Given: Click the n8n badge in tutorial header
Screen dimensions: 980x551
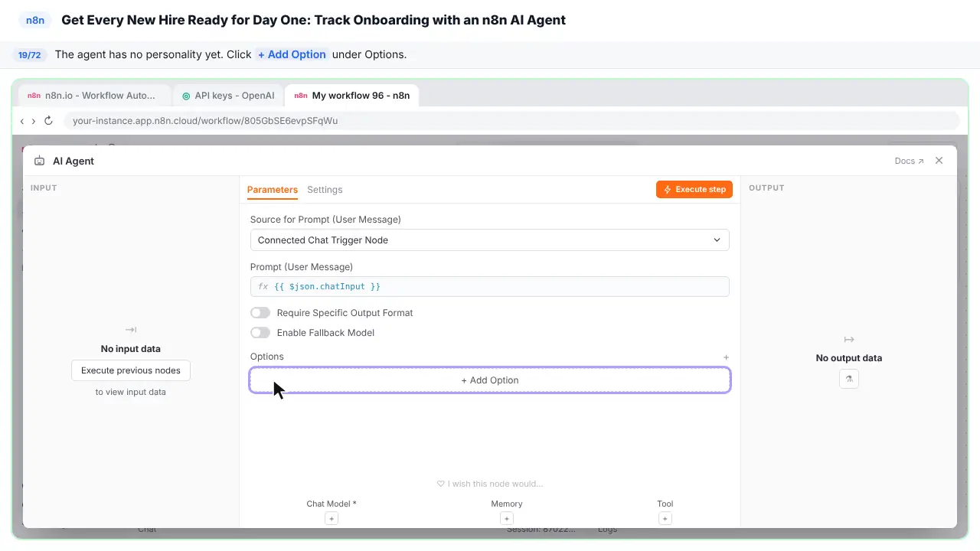Looking at the screenshot, I should pos(35,20).
